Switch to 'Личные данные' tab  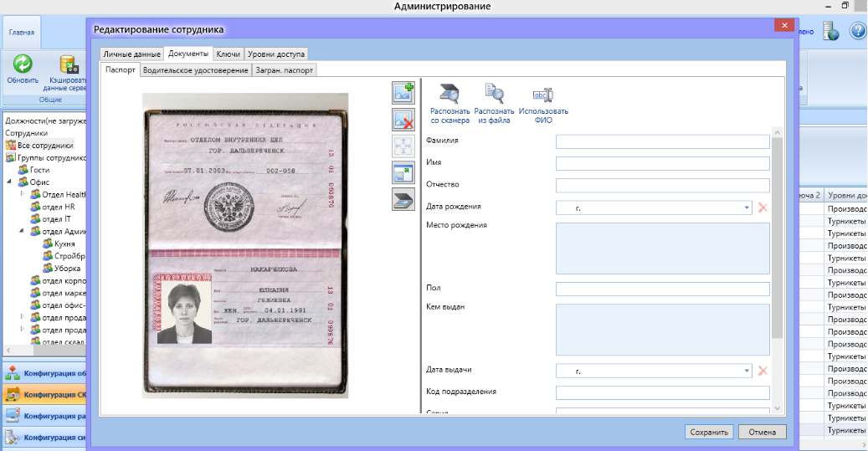(131, 54)
